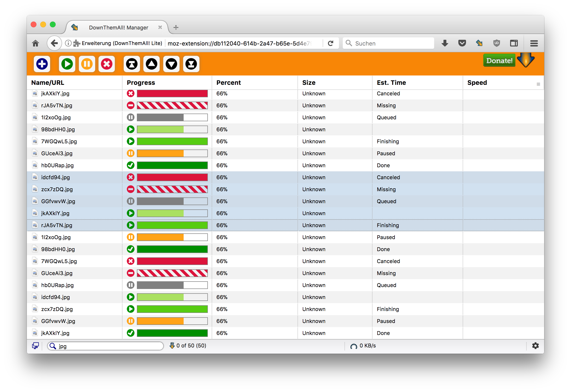Sort list by Name/URL column header
Viewport: 571px width, 392px height.
coord(48,83)
